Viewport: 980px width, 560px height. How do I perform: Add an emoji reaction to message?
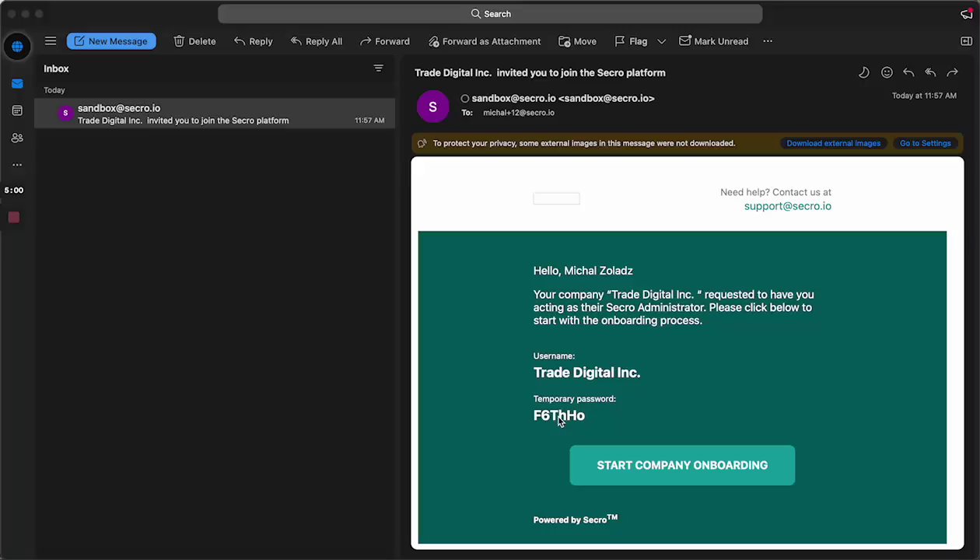coord(887,72)
